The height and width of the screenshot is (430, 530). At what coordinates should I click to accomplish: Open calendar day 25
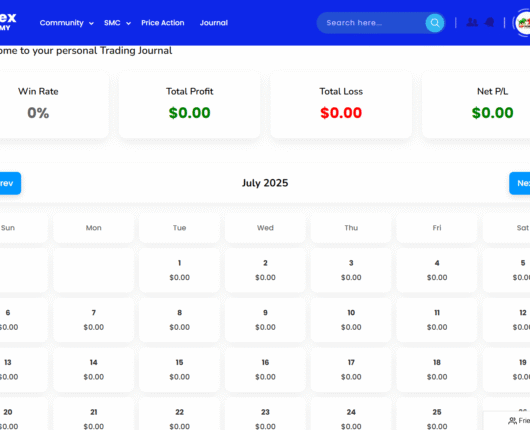tap(437, 414)
